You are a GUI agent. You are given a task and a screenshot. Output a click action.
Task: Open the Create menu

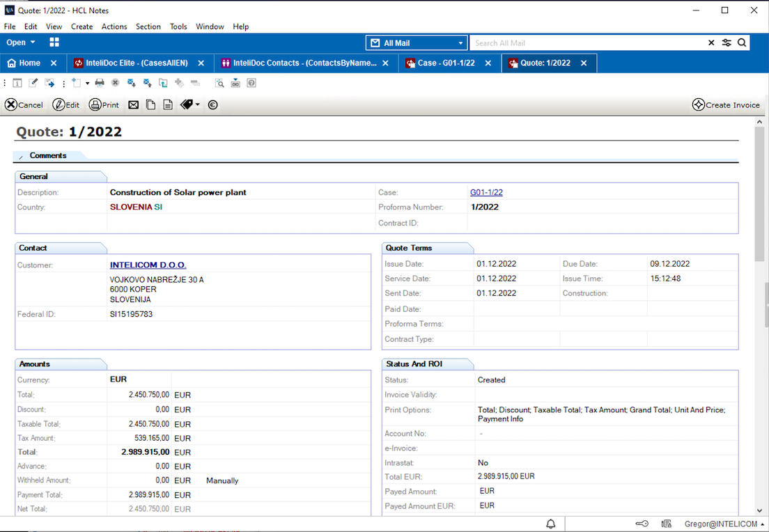coord(82,26)
